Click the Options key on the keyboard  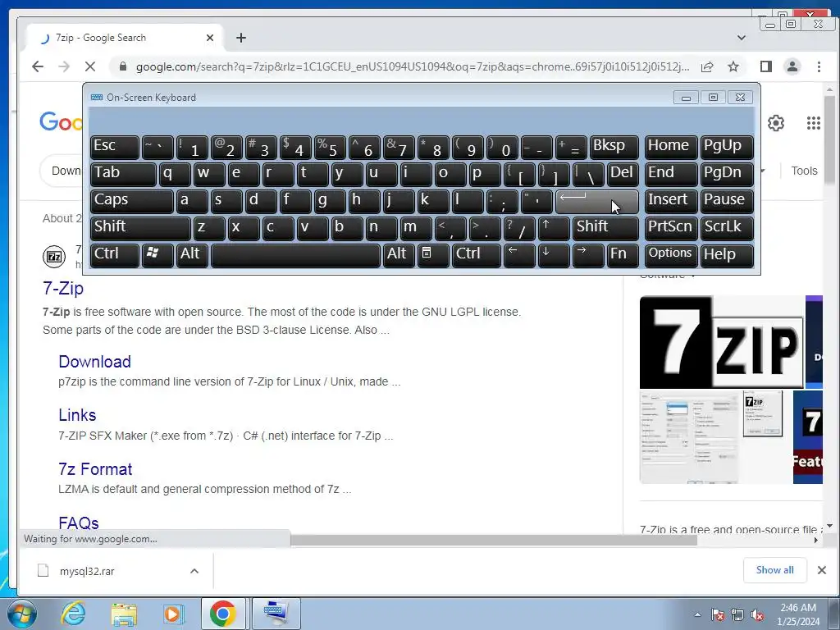pos(671,255)
